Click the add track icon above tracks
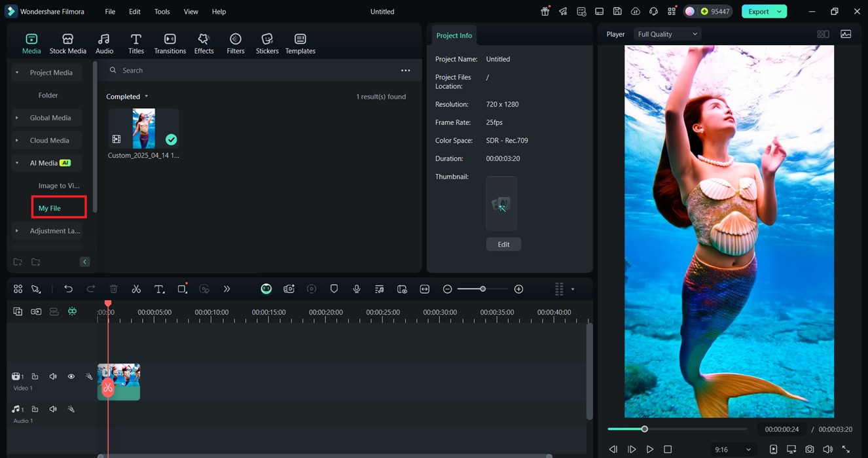This screenshot has width=868, height=458. coord(18,311)
